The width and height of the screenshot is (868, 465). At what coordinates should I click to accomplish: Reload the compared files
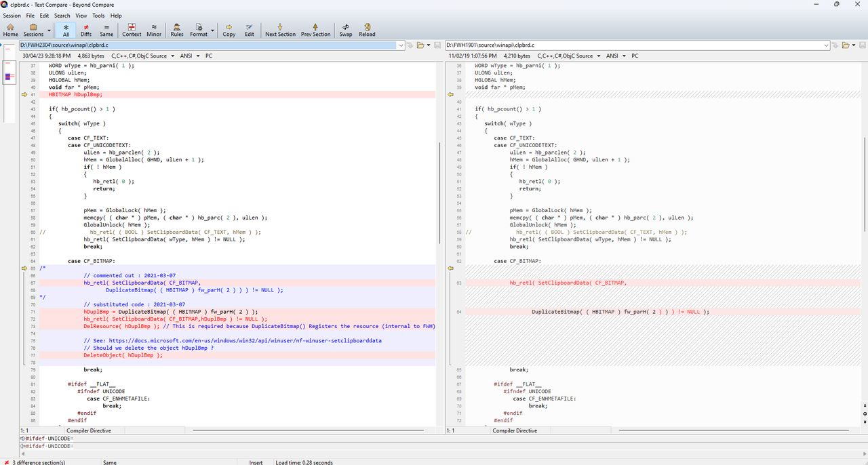point(367,30)
